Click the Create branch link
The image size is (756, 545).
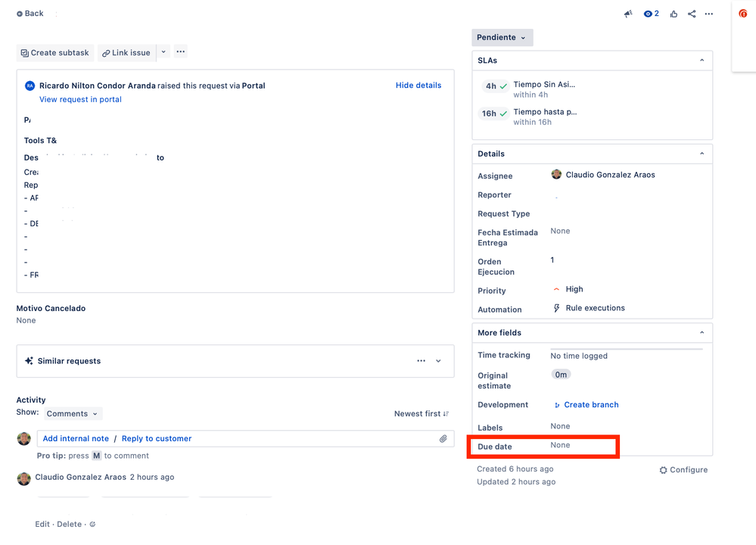tap(591, 405)
